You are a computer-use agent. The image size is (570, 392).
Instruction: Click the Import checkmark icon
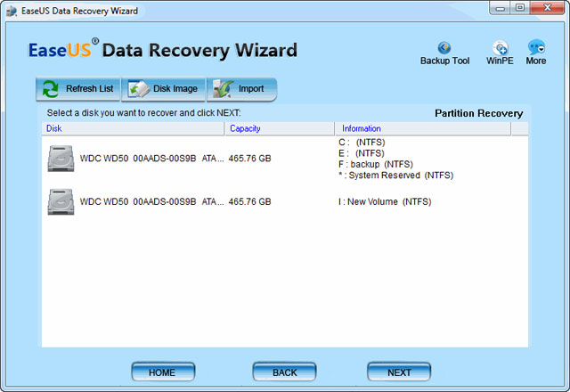tap(223, 89)
